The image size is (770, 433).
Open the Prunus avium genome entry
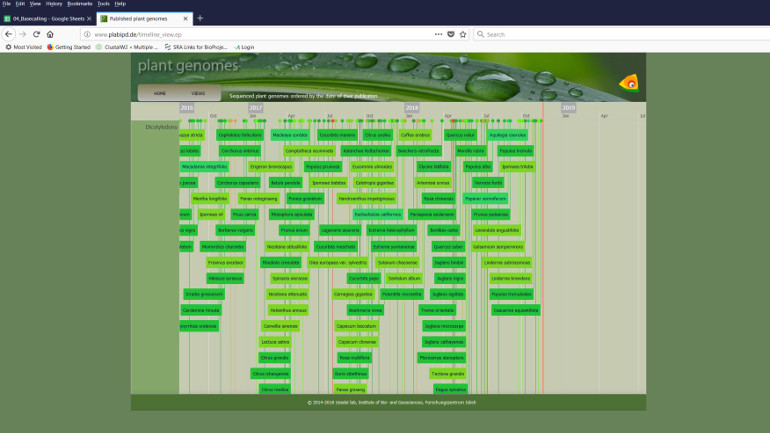[294, 230]
